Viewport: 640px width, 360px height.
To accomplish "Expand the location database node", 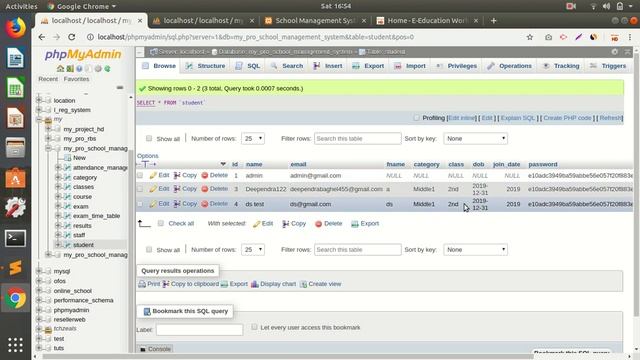I will coord(39,100).
